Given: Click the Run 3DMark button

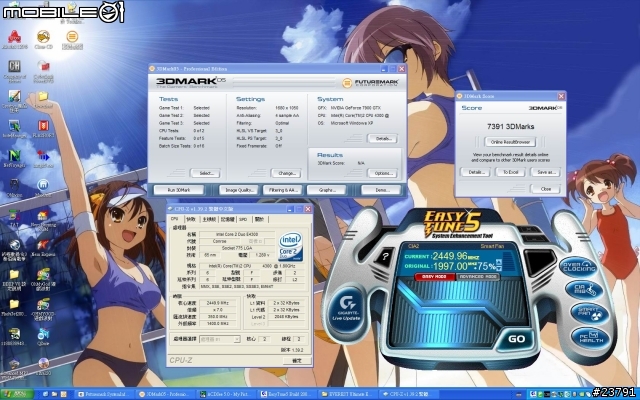Looking at the screenshot, I should (x=179, y=190).
